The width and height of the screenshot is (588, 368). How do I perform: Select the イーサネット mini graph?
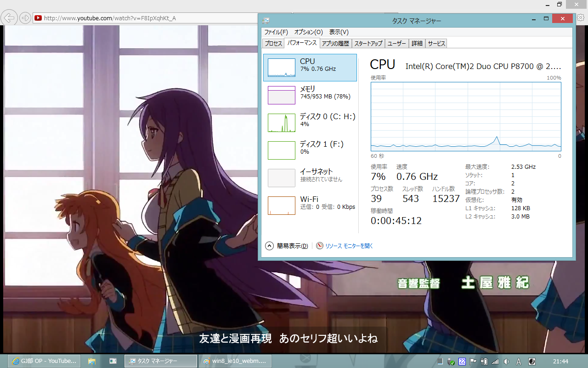282,178
